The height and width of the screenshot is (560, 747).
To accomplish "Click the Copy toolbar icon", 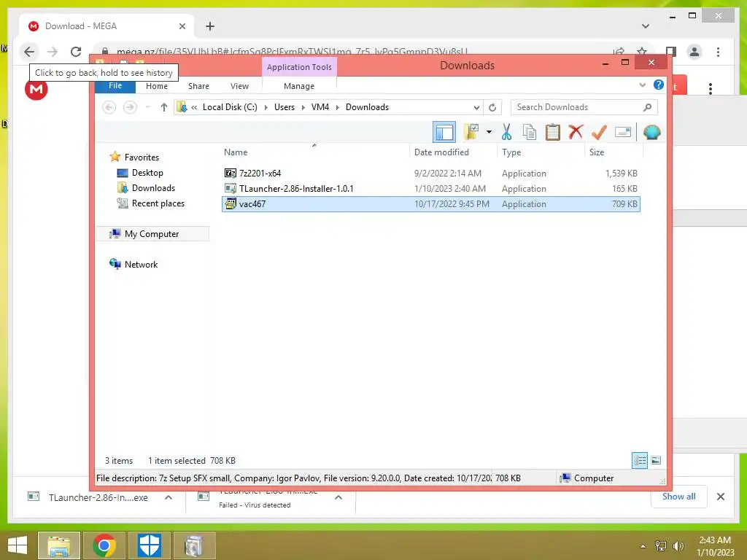I will click(x=530, y=132).
